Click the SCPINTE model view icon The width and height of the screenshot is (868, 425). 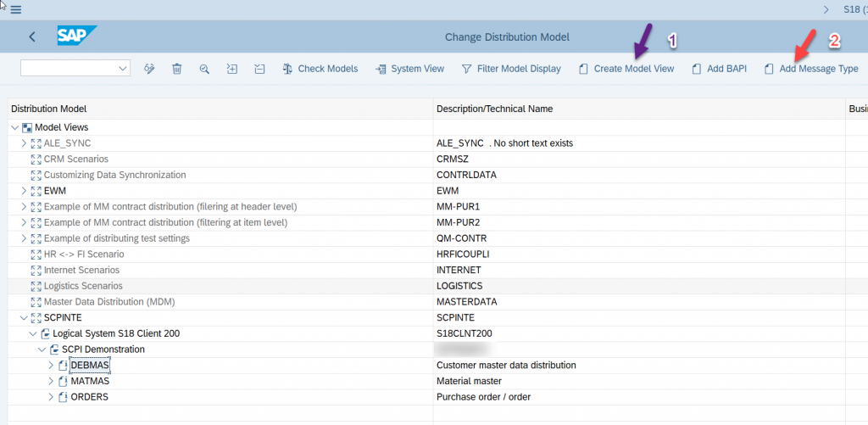pos(36,317)
